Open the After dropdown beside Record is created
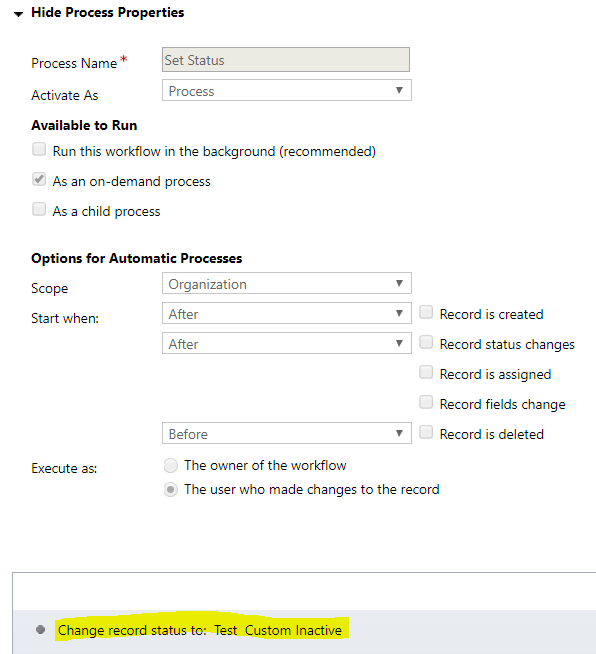 (x=287, y=314)
